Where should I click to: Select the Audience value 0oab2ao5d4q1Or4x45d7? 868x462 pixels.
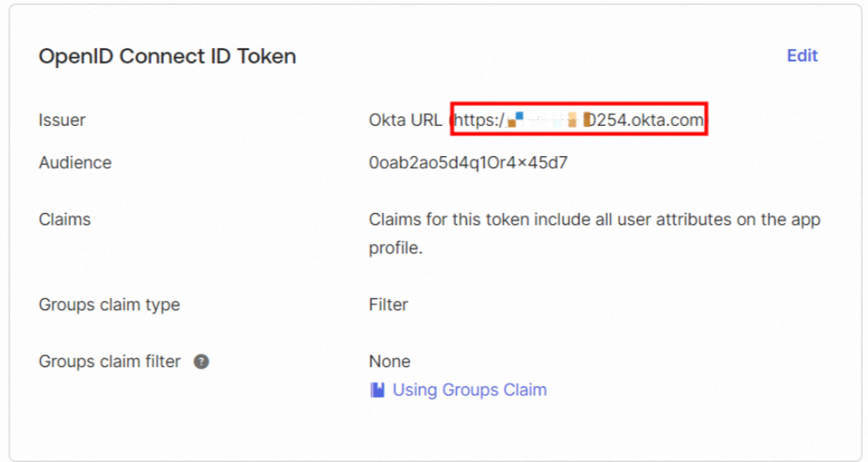(468, 162)
